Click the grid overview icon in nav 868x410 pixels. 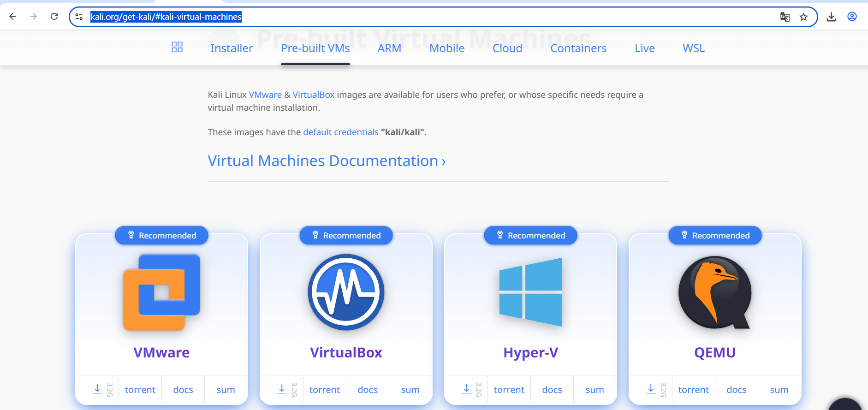click(x=177, y=47)
